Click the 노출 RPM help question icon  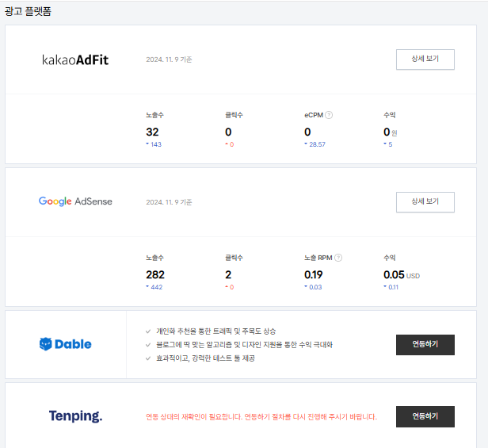point(338,258)
